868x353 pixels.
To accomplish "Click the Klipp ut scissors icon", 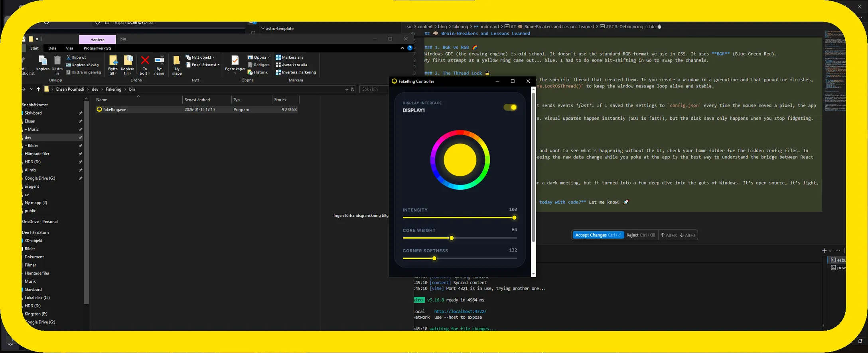I will tap(69, 58).
